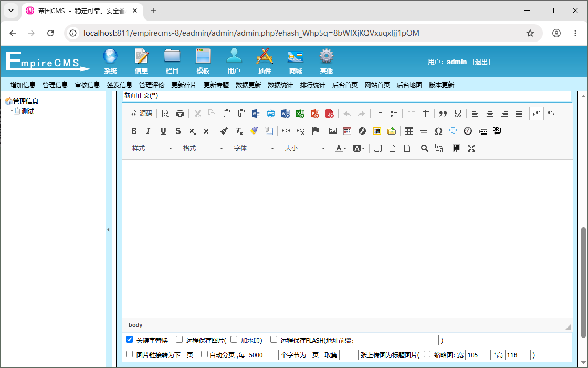Viewport: 588px width, 368px height.
Task: Collapse the left sidebar with arrow handle
Action: 108,229
